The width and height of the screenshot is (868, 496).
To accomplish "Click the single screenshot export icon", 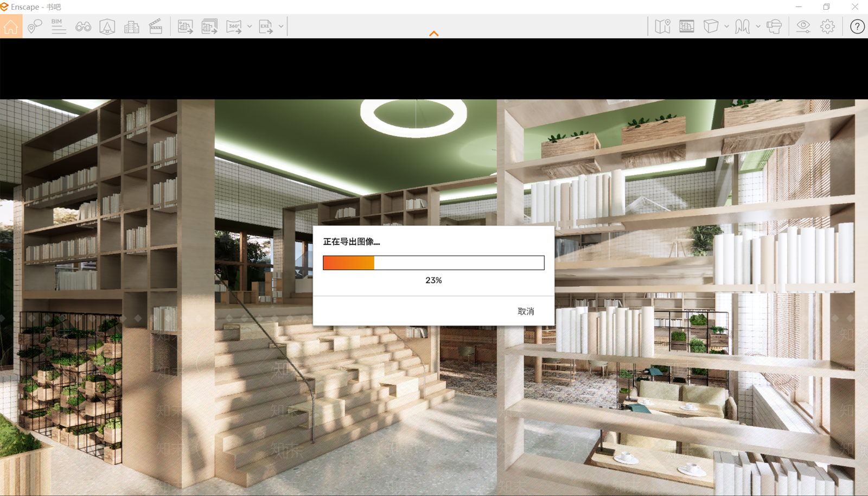I will 186,27.
